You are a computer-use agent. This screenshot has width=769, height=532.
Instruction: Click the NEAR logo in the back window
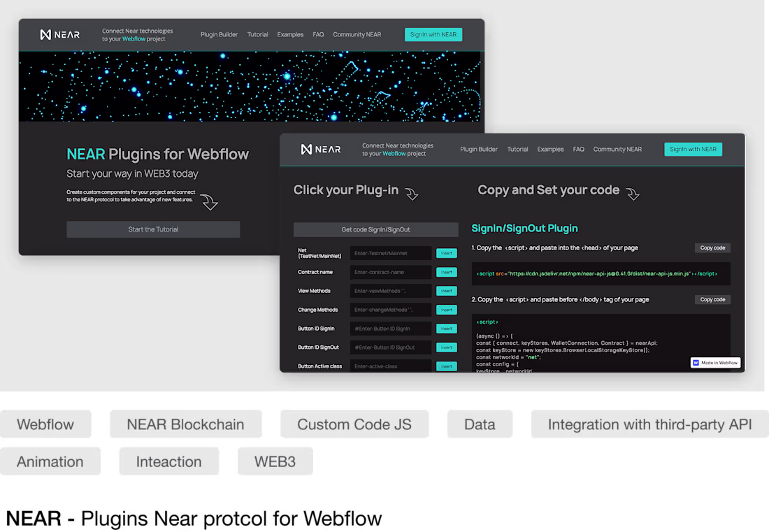tap(60, 35)
